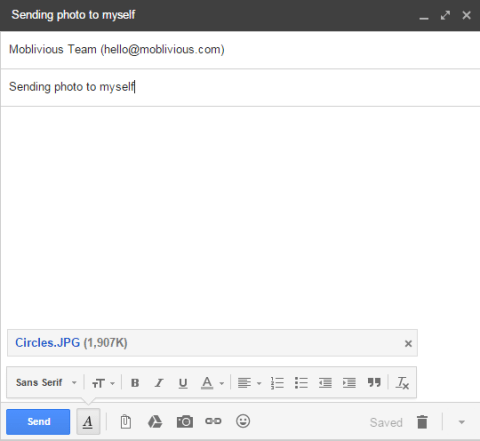
Task: Remove the Circles.JPG attachment
Action: point(408,343)
